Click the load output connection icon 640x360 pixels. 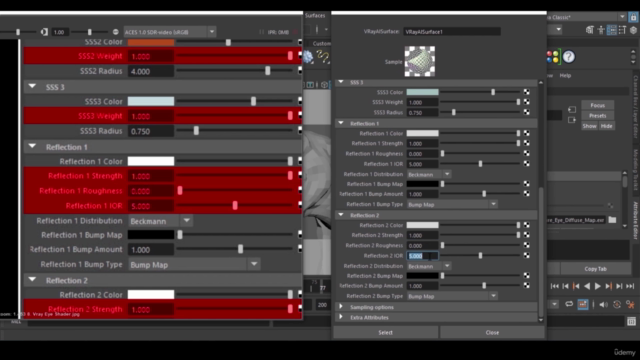tap(572, 120)
